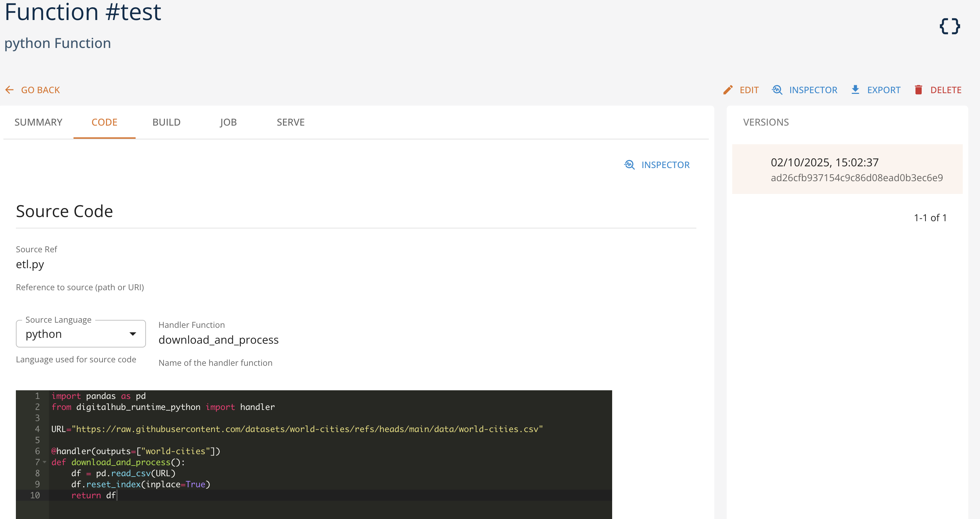Open the SUMMARY tab
The image size is (980, 519).
click(x=38, y=122)
